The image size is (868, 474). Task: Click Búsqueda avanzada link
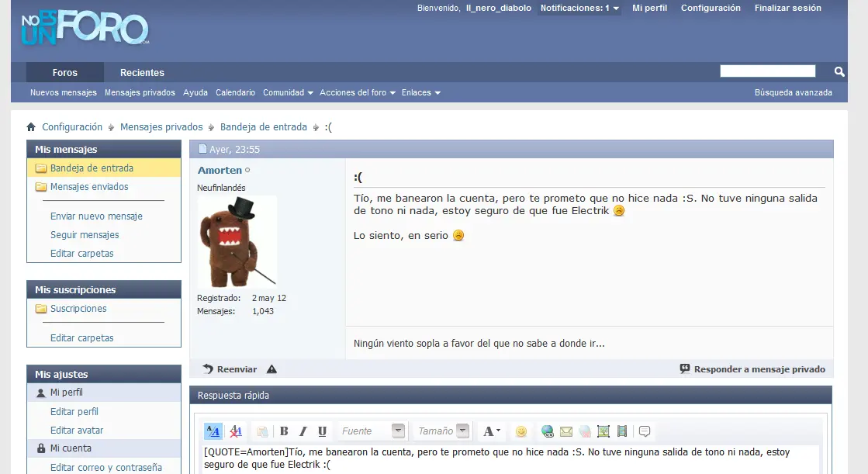click(x=794, y=92)
